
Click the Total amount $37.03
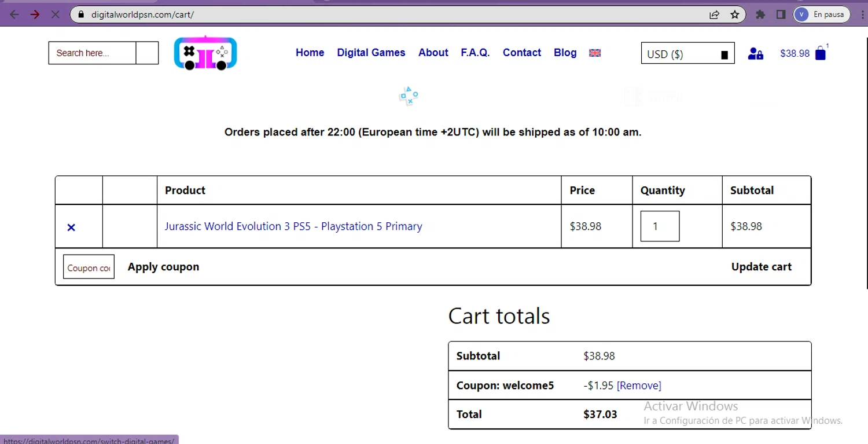[x=600, y=414]
